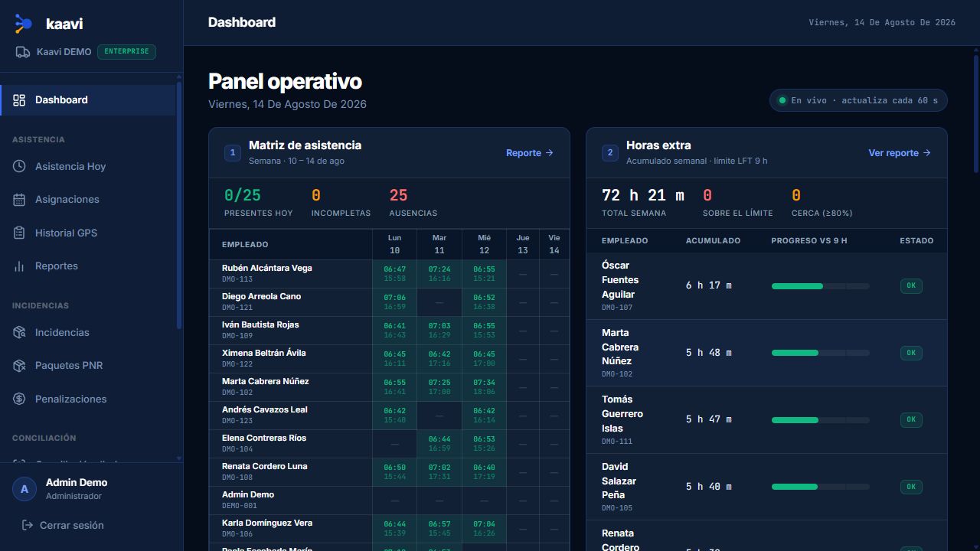Click OK status badge for Óscar Fuentes Aguilar
Screen dimensions: 980x551
[911, 286]
